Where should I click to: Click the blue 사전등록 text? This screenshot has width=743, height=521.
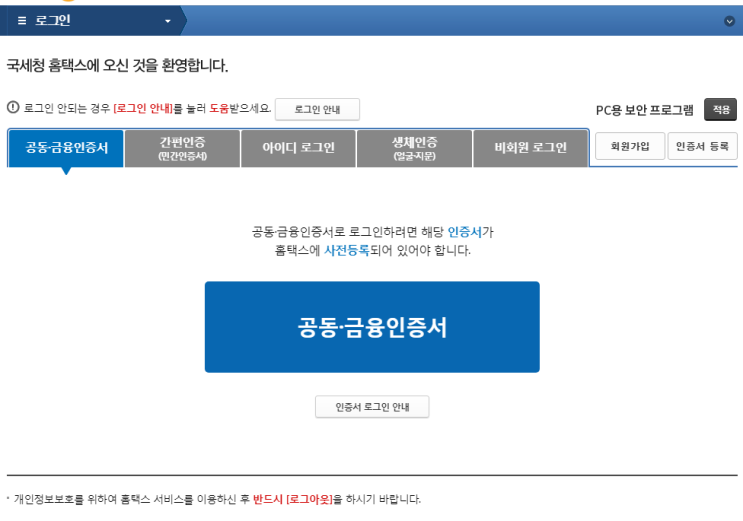click(346, 250)
